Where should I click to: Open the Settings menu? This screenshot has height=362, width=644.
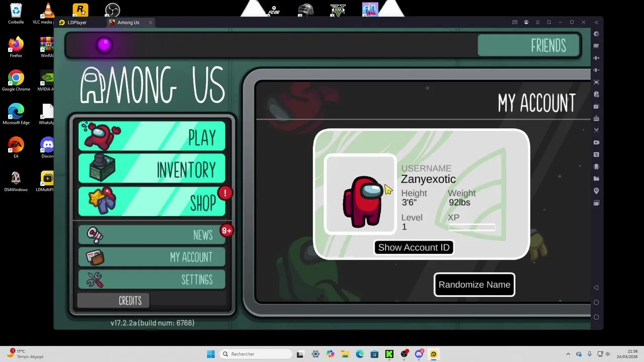tap(152, 280)
